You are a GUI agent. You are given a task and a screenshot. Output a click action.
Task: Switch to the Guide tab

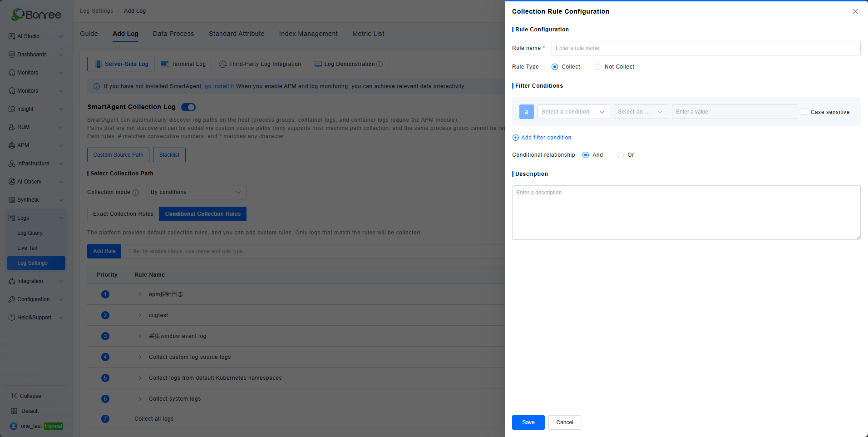(89, 34)
